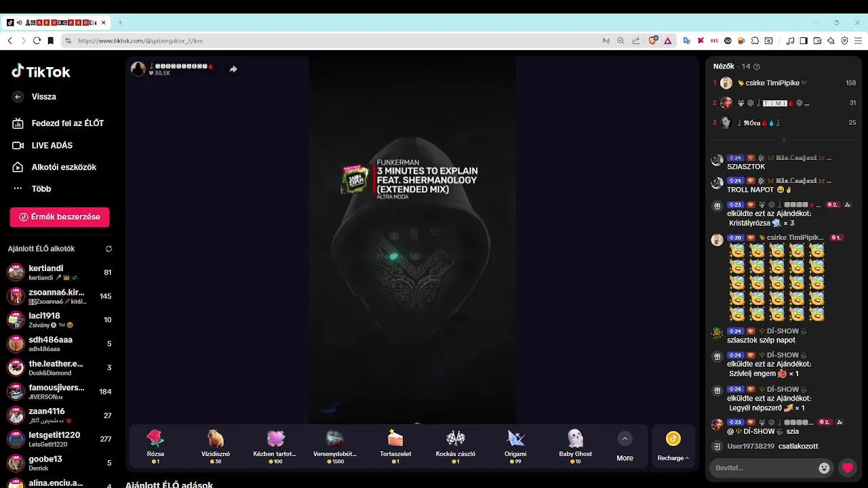The image size is (868, 488).
Task: Share the live stream
Action: [x=233, y=69]
